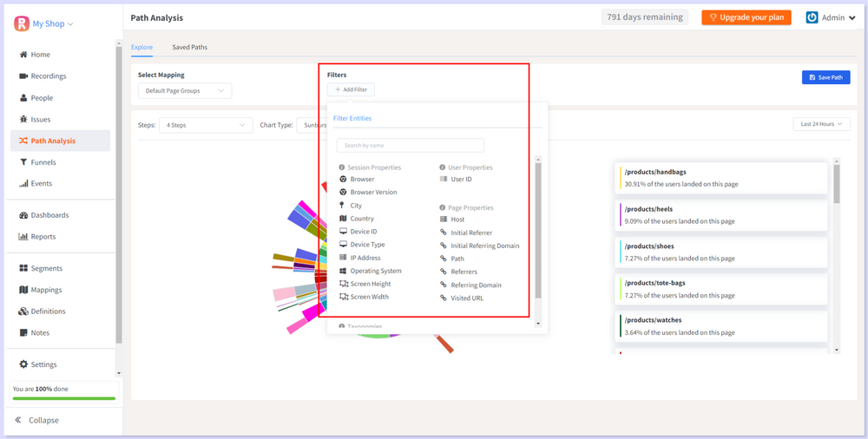Click the User Properties info heading
The height and width of the screenshot is (439, 868).
[x=466, y=167]
